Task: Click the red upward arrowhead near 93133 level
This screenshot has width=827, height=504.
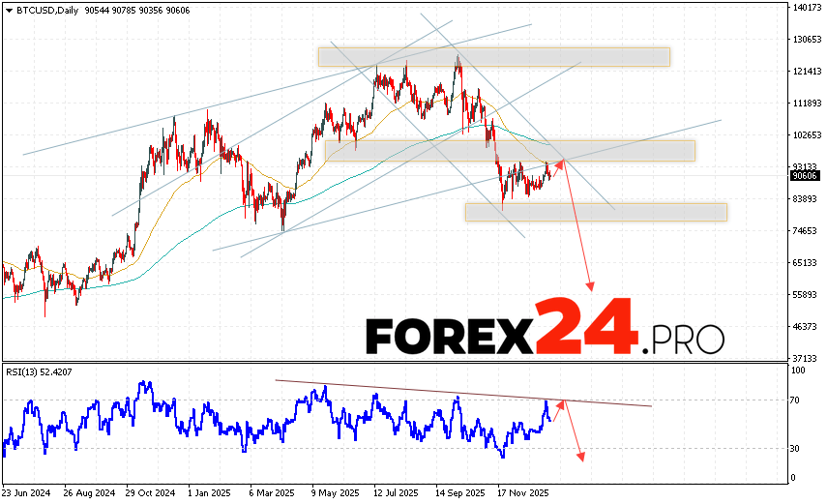Action: point(561,162)
